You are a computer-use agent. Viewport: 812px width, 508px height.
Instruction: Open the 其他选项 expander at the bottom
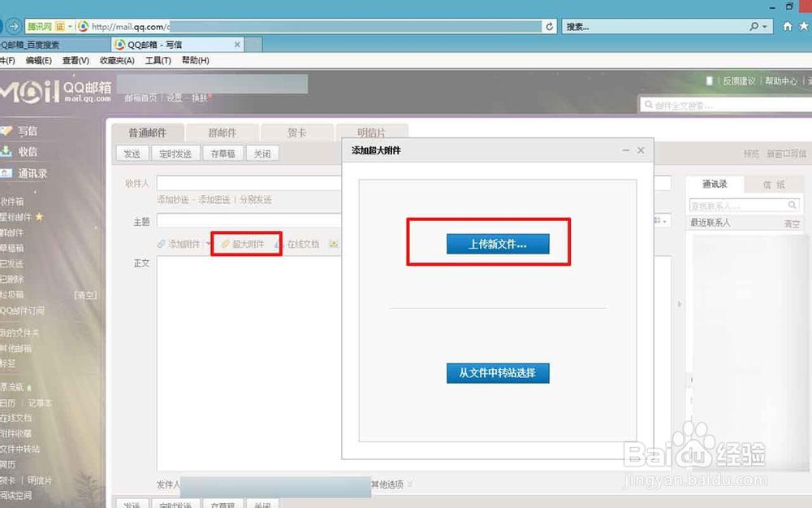[391, 484]
